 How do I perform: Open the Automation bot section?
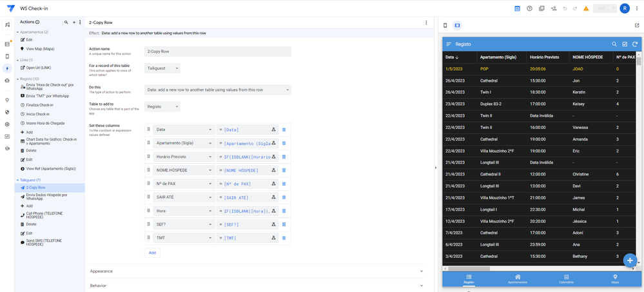[7, 81]
